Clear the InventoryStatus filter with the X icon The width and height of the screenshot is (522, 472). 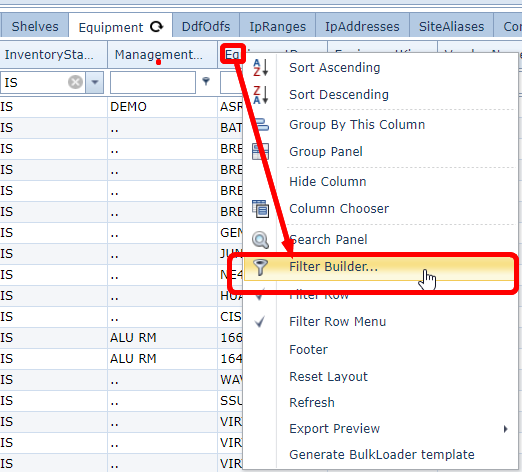click(75, 82)
